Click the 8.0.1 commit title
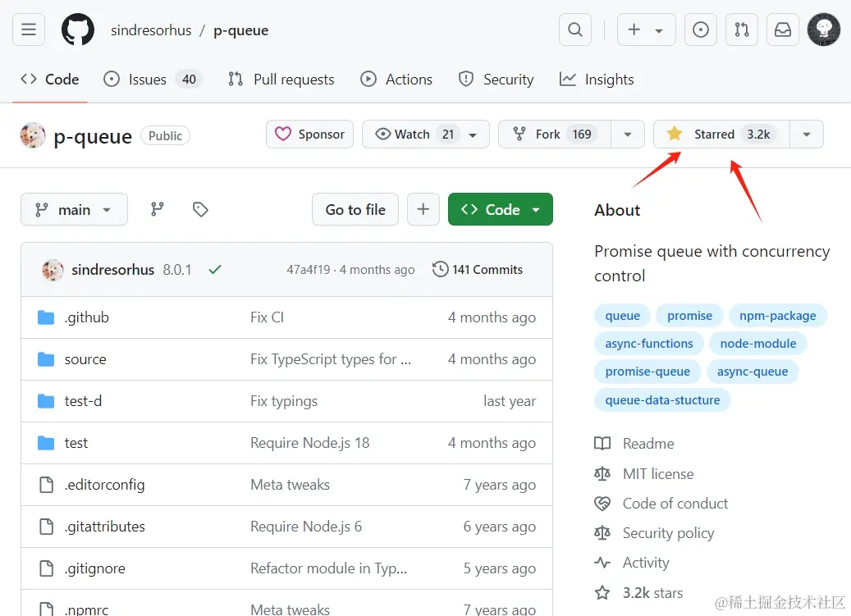The height and width of the screenshot is (616, 851). point(177,270)
